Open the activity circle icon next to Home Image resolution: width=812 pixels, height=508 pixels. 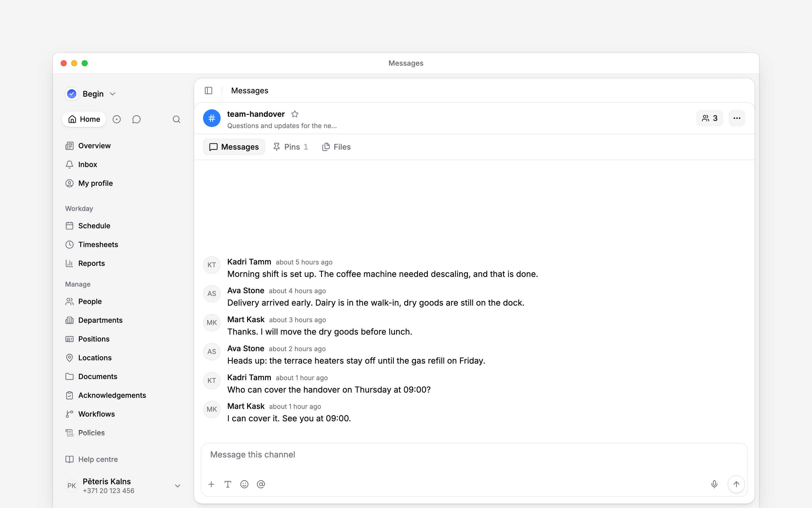(116, 119)
